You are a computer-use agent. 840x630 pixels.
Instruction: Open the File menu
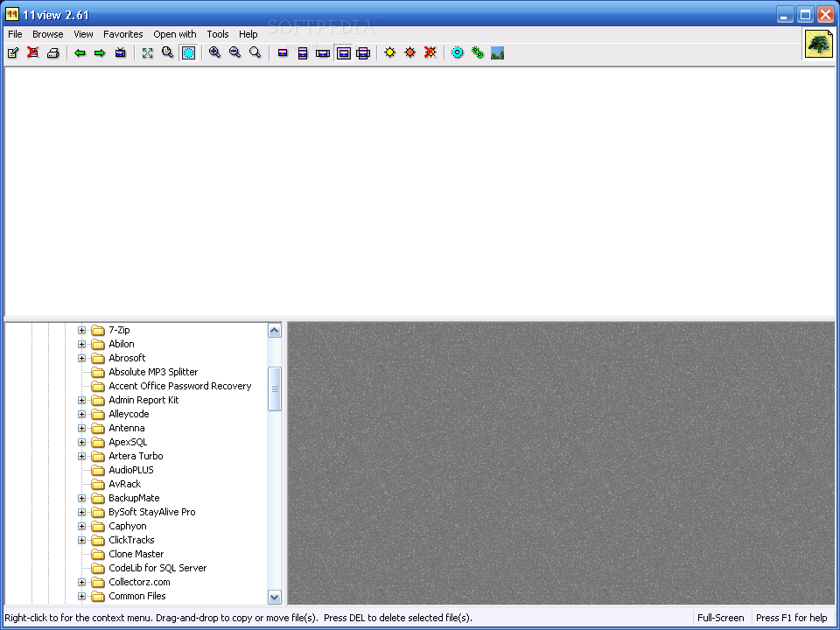(x=15, y=34)
